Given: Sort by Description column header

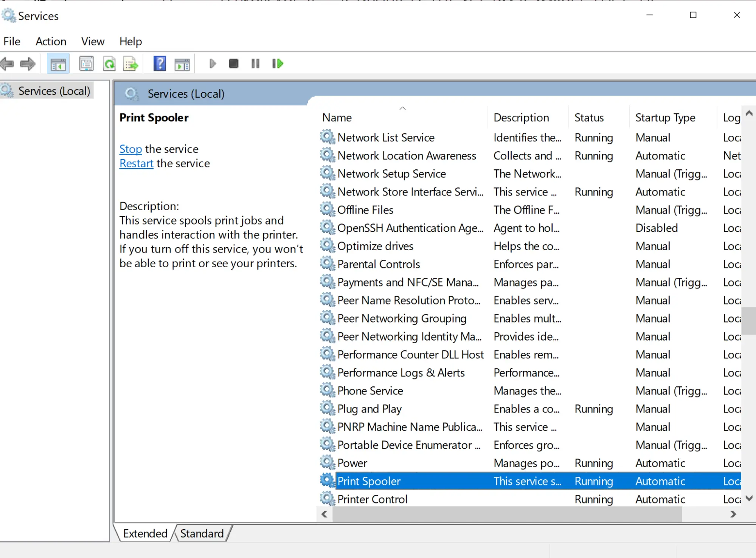Looking at the screenshot, I should (x=528, y=118).
